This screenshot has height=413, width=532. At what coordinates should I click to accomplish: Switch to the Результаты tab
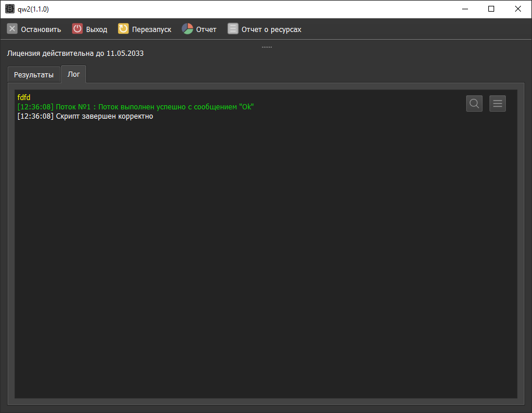[x=34, y=75]
